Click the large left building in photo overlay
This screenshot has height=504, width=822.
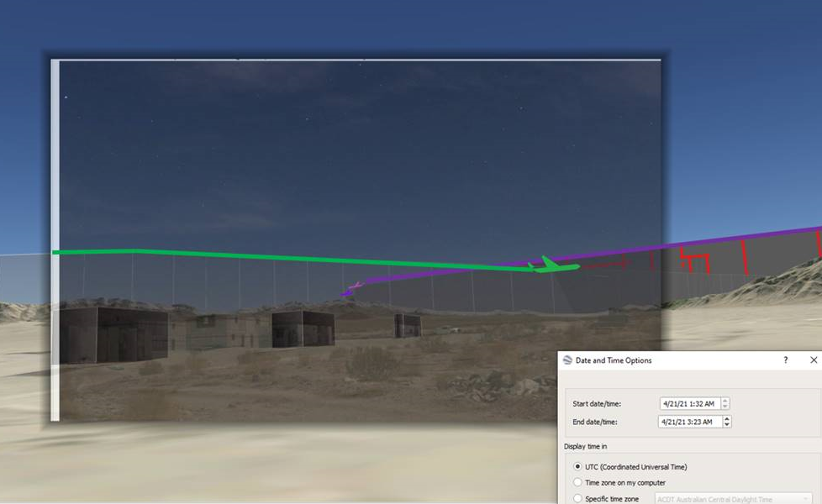[x=101, y=333]
